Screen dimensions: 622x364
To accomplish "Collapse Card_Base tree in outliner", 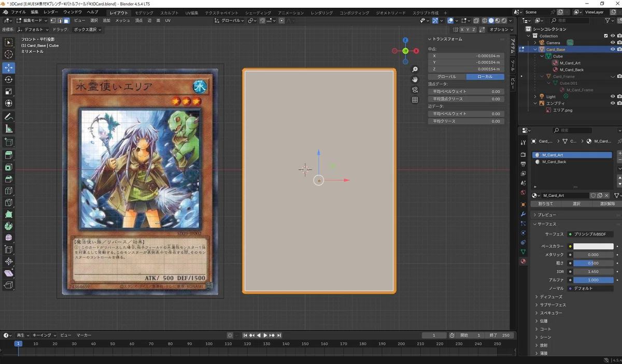I will (536, 49).
